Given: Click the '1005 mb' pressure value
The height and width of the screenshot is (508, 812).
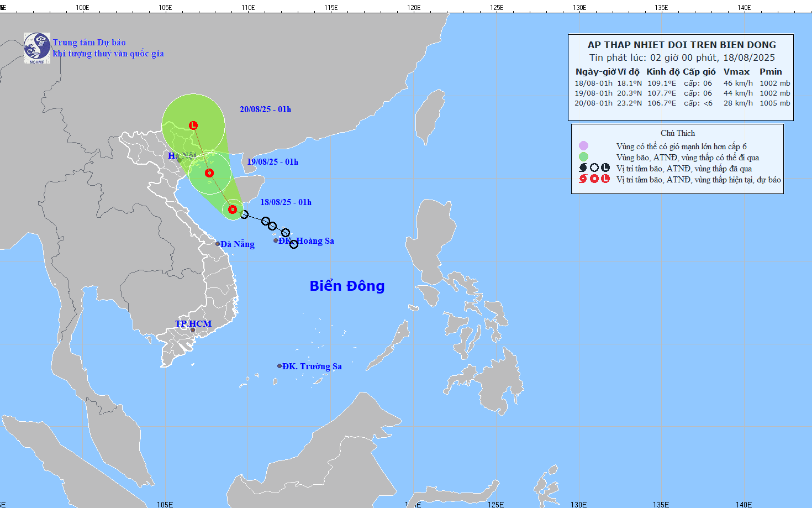Looking at the screenshot, I should tap(775, 103).
